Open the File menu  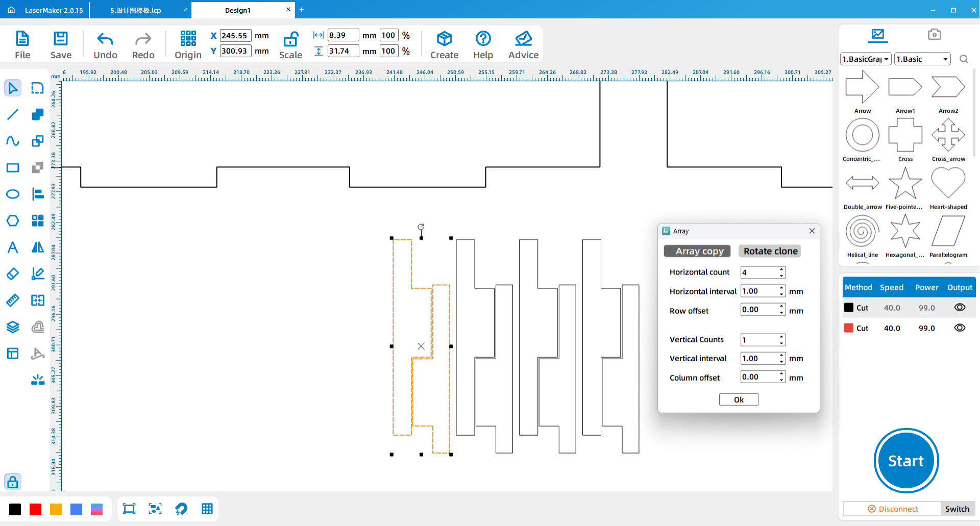[22, 45]
